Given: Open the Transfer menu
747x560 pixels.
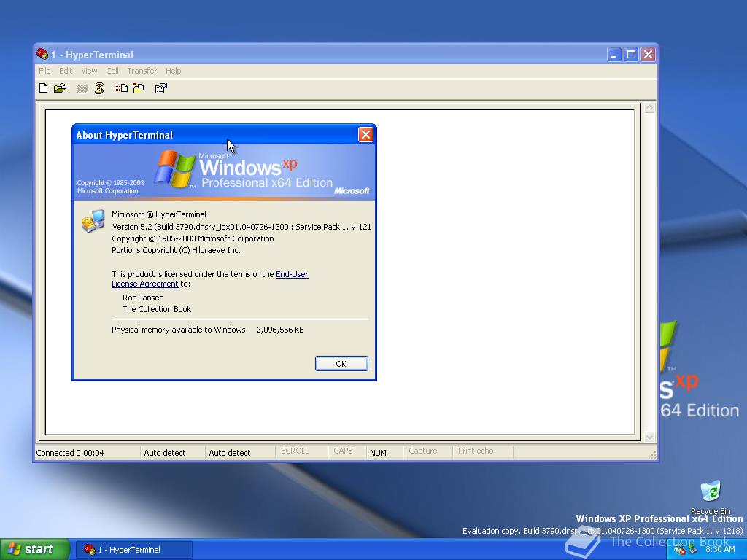Looking at the screenshot, I should (x=142, y=71).
